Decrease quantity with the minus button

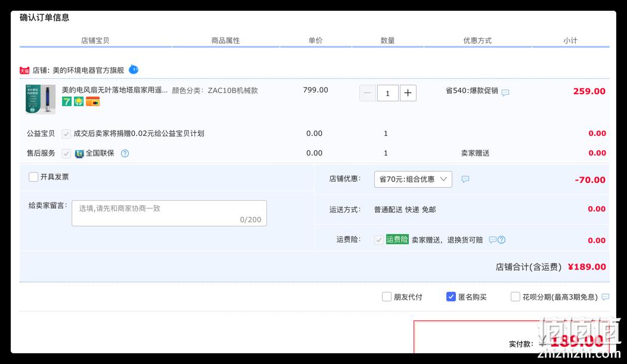pos(368,93)
